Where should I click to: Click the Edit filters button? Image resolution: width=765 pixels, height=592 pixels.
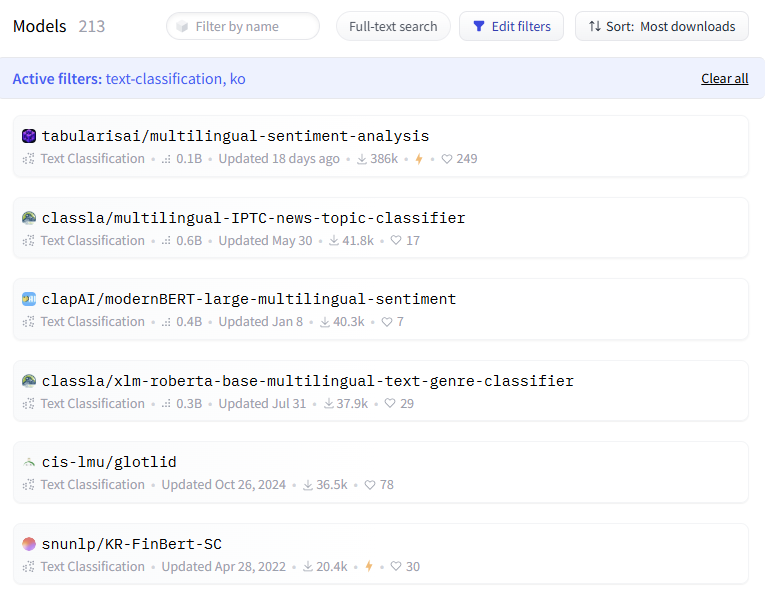pyautogui.click(x=511, y=26)
